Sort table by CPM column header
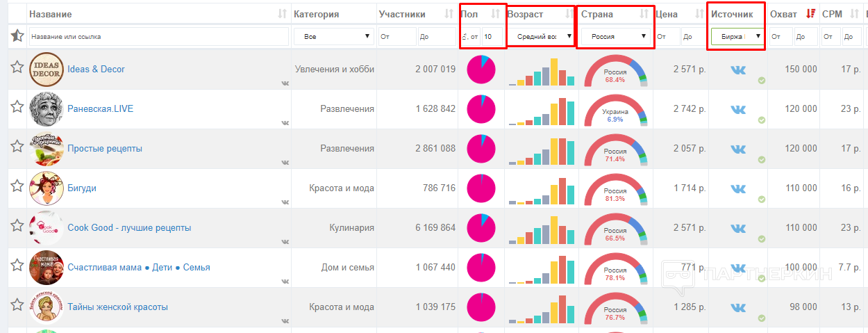Image resolution: width=868 pixels, height=333 pixels. point(831,14)
